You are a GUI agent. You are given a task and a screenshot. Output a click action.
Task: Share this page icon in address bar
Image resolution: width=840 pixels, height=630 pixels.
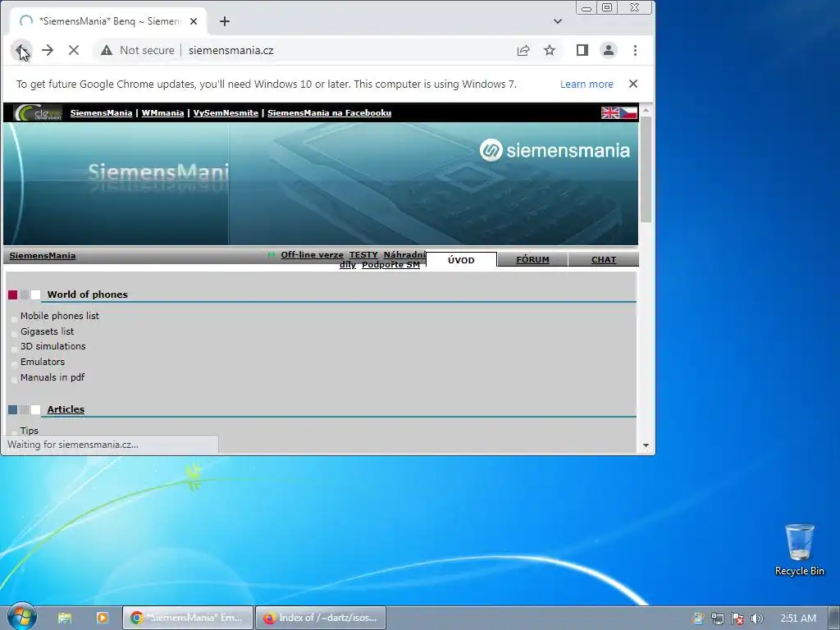pos(523,50)
